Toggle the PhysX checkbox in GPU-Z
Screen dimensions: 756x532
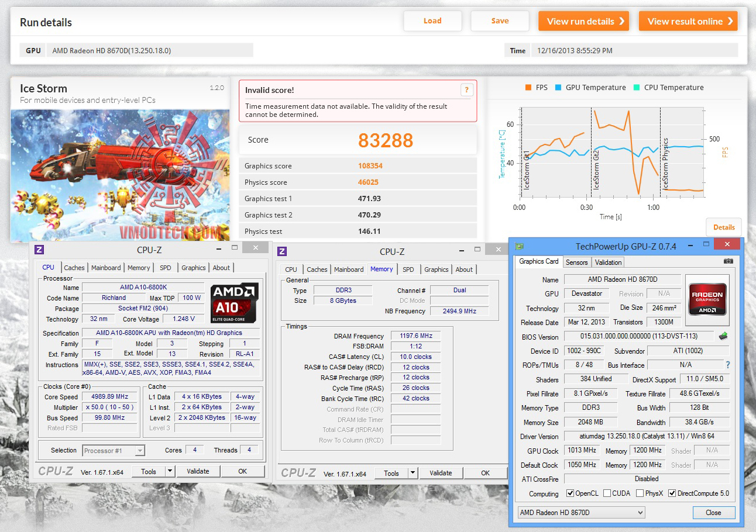click(x=640, y=493)
